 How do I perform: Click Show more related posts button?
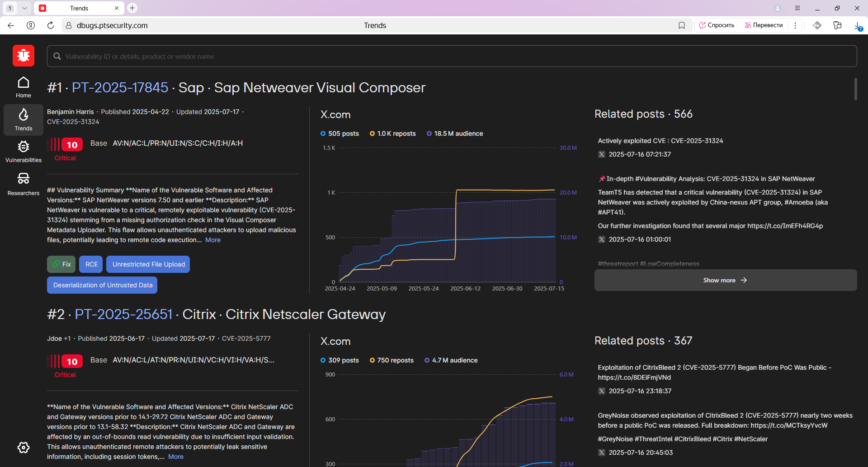point(726,280)
